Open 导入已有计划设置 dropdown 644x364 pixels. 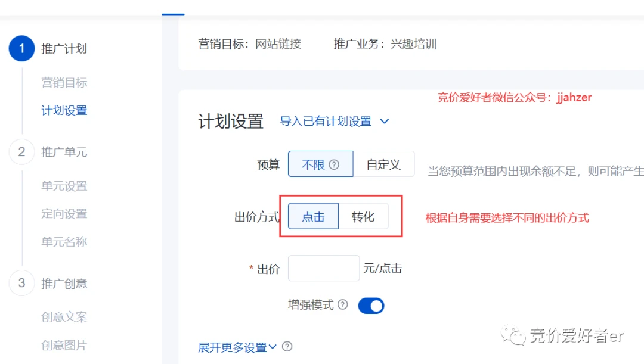point(334,122)
